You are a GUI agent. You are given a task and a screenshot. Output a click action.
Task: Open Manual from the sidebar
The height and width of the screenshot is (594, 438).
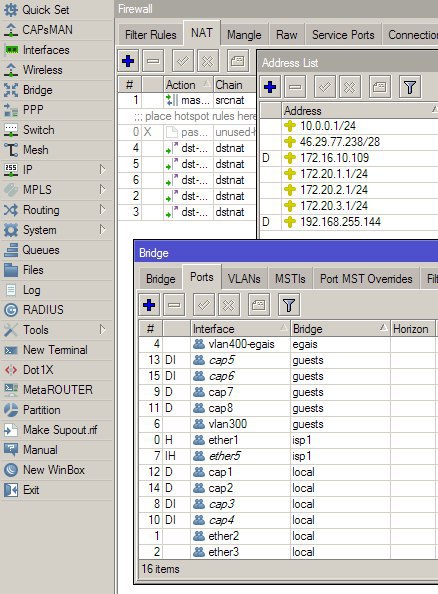click(x=57, y=450)
